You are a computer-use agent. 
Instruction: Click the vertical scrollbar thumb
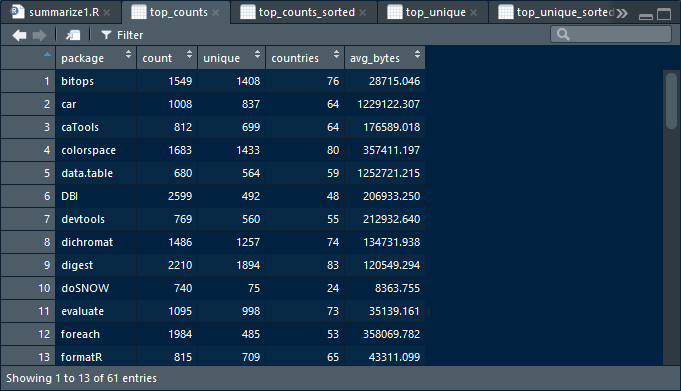tap(671, 101)
